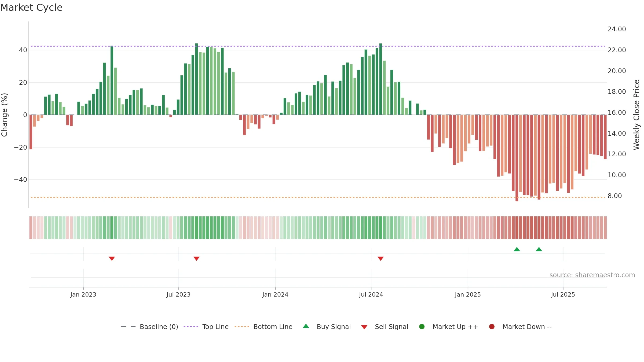644x362 pixels.
Task: Click the Top Line purple dotted legend marker
Action: point(191,327)
